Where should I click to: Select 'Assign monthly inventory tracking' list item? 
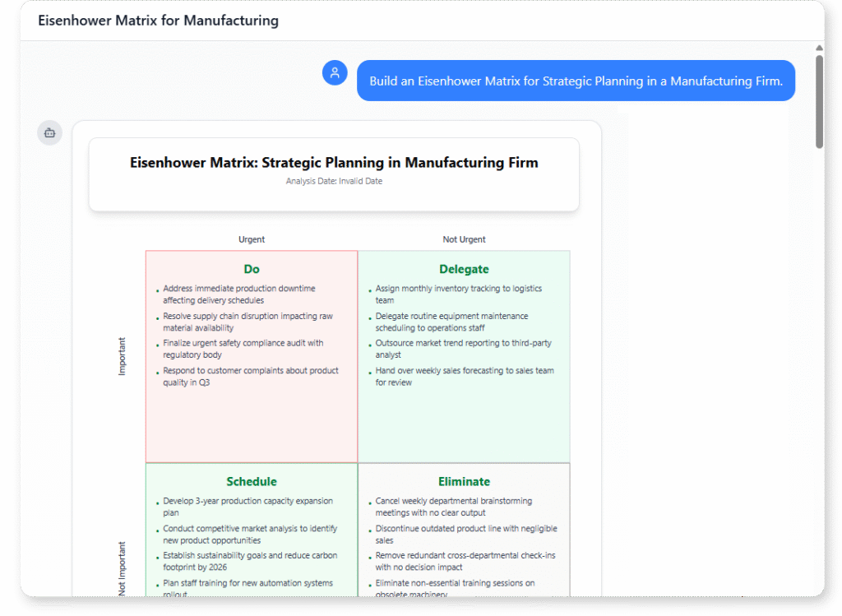(458, 294)
